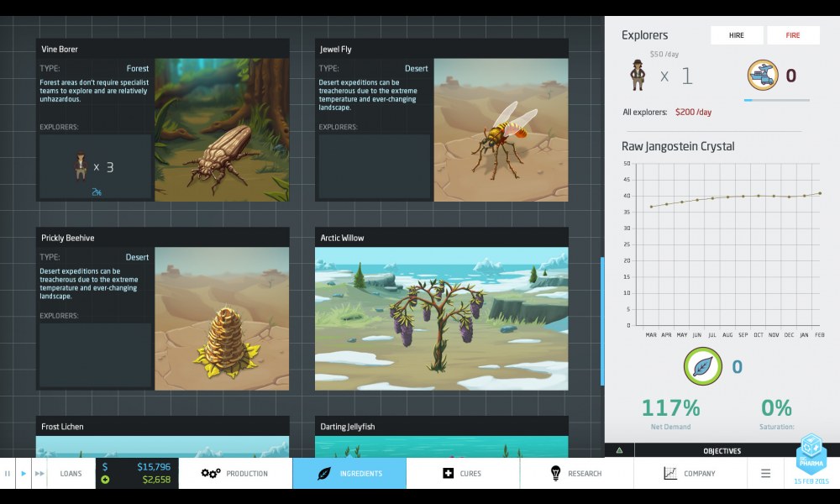Click the "Explorers" panel heading
The height and width of the screenshot is (504, 840).
tap(644, 35)
